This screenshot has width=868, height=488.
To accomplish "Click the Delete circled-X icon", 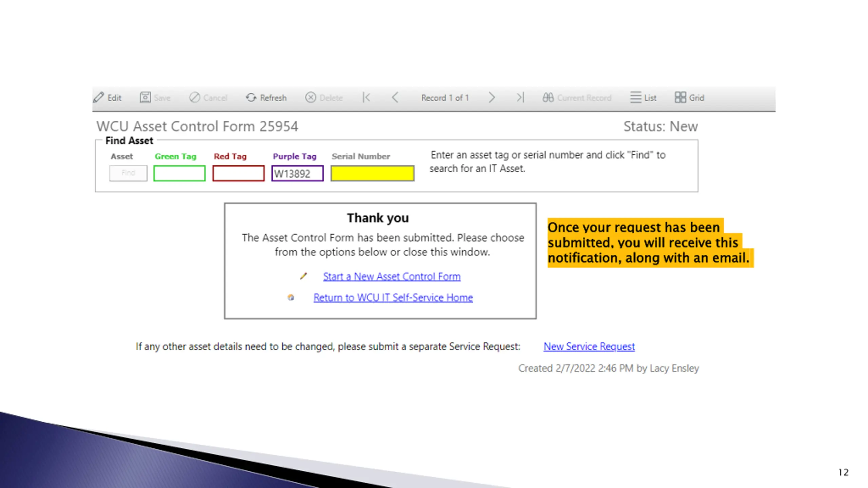I will pos(311,98).
